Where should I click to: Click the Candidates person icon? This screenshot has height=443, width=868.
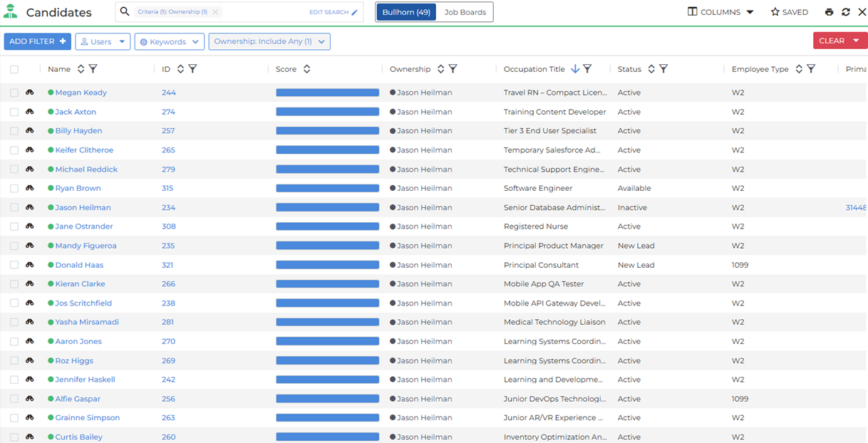11,12
